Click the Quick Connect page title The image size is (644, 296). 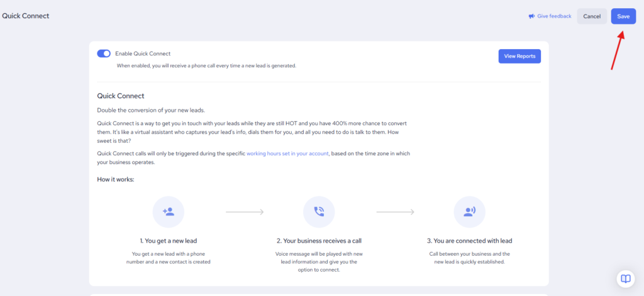[26, 16]
